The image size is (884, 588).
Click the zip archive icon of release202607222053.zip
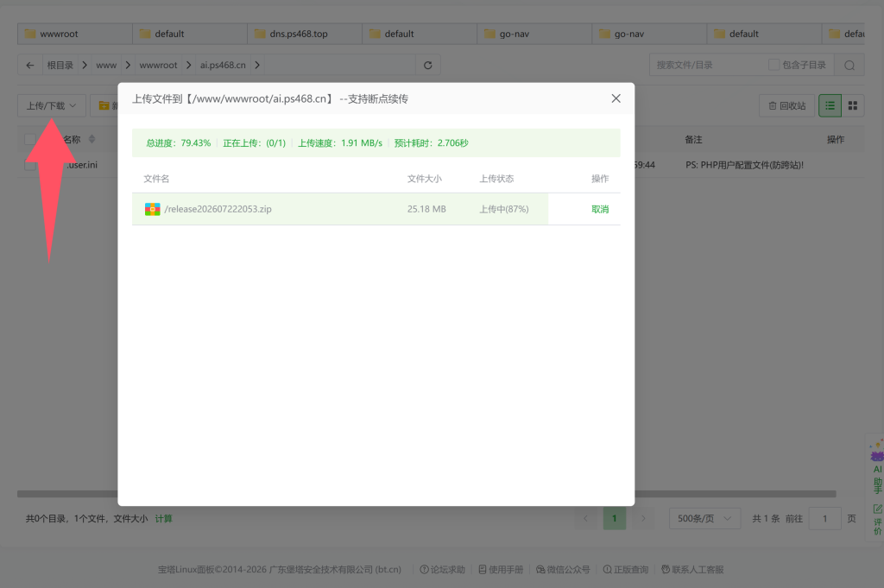[152, 209]
